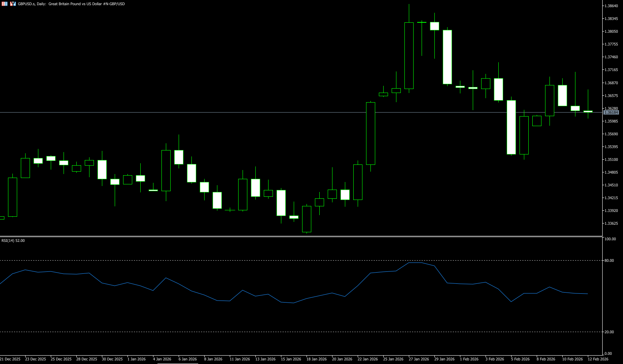Click the tall white candle above 5 Feb 2026
This screenshot has height=364, width=623.
[x=511, y=127]
